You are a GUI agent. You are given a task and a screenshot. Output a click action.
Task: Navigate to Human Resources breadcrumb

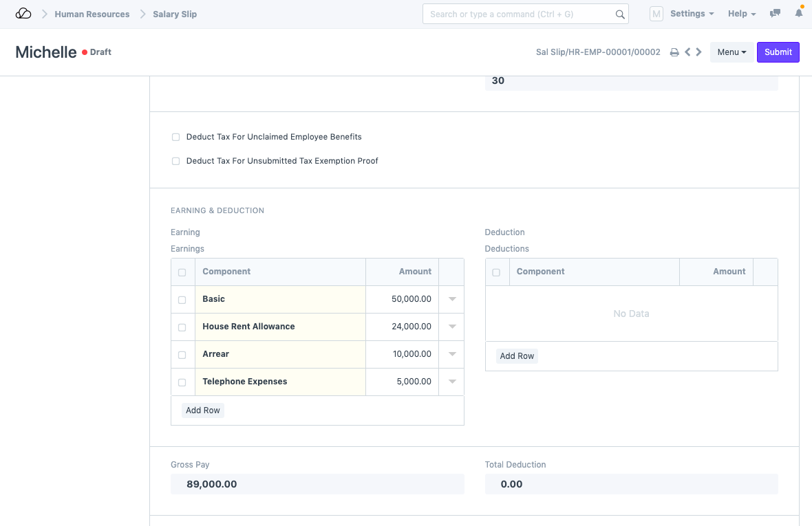[x=92, y=14]
